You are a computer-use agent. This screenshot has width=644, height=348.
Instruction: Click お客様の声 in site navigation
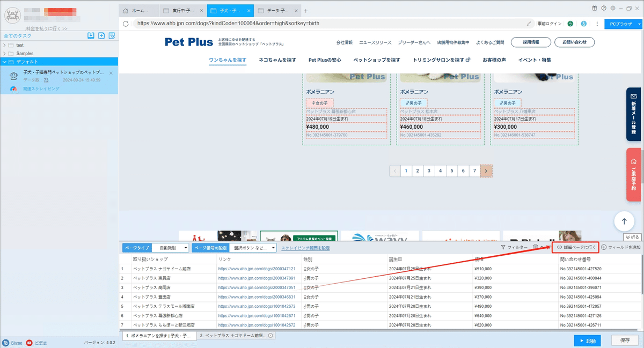[494, 60]
